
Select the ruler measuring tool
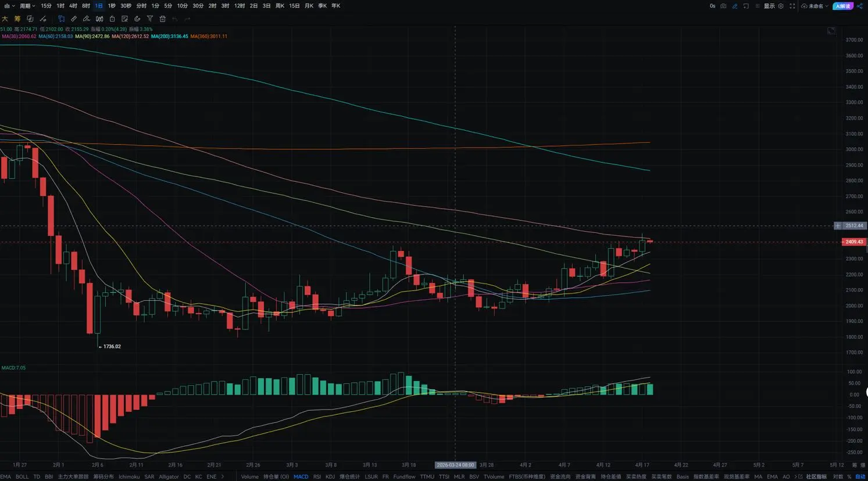[x=74, y=19]
